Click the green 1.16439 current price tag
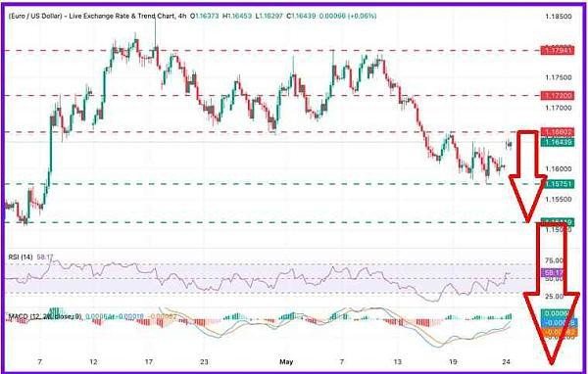This screenshot has height=374, width=588. pyautogui.click(x=558, y=142)
